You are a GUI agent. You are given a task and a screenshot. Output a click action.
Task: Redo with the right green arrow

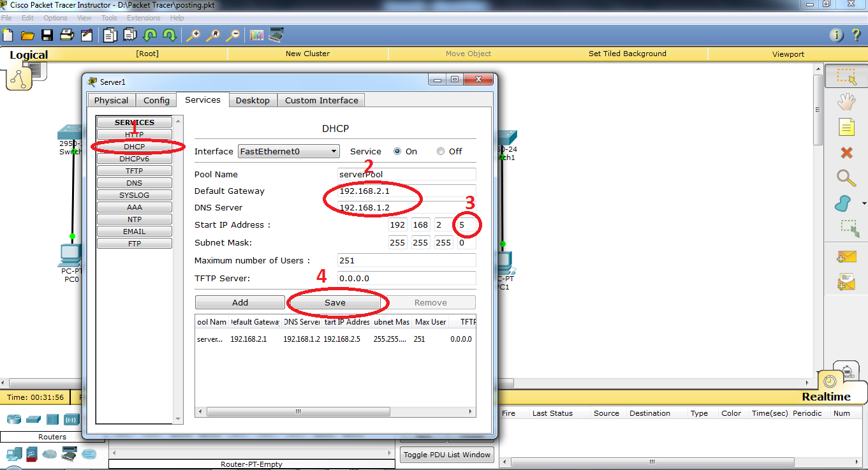170,35
